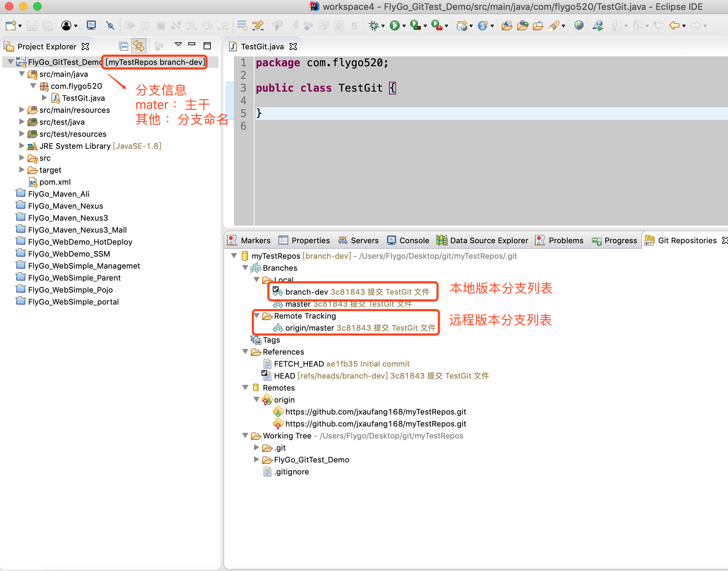728x571 pixels.
Task: Collapse the Branches node
Action: 245,268
